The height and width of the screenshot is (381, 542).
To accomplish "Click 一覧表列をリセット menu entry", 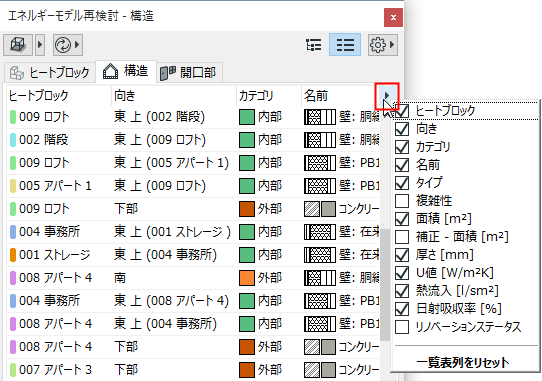I will click(463, 362).
